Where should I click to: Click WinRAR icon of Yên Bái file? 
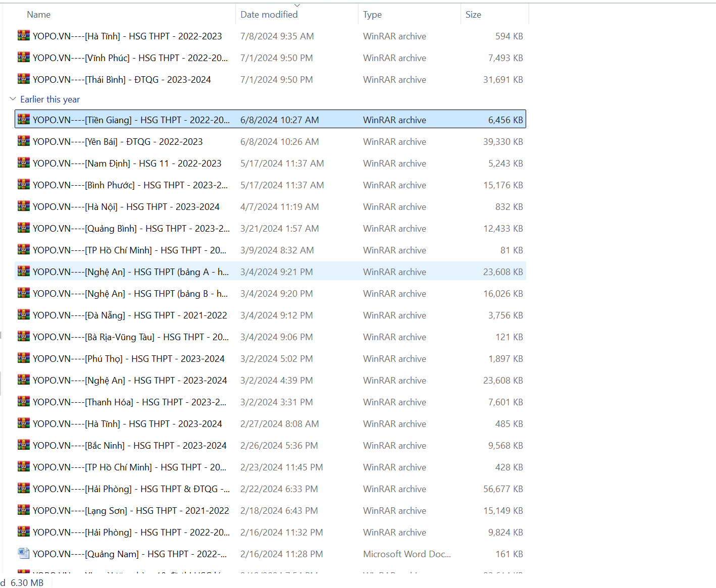coord(24,141)
